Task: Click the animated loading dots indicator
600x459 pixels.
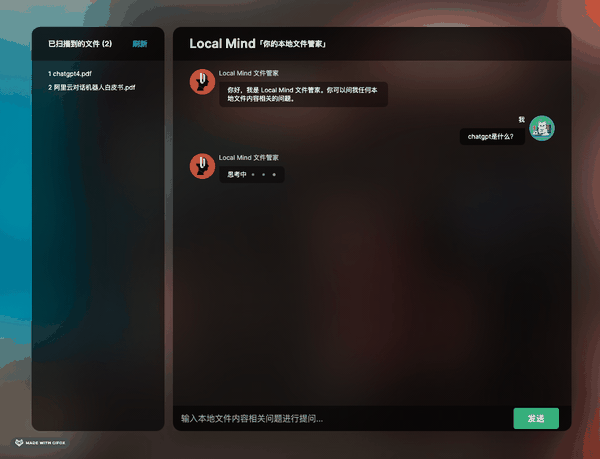Action: click(x=263, y=175)
